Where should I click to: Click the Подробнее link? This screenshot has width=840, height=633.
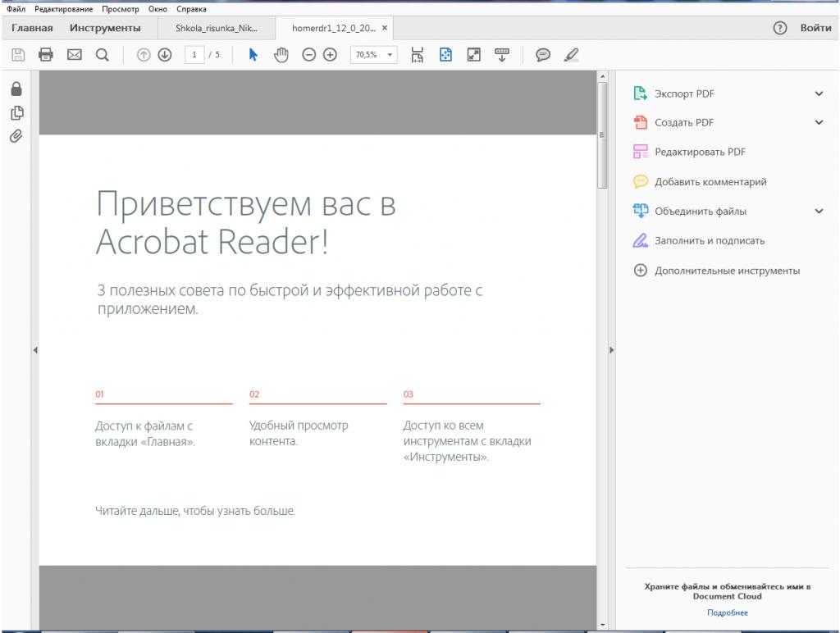(x=727, y=613)
